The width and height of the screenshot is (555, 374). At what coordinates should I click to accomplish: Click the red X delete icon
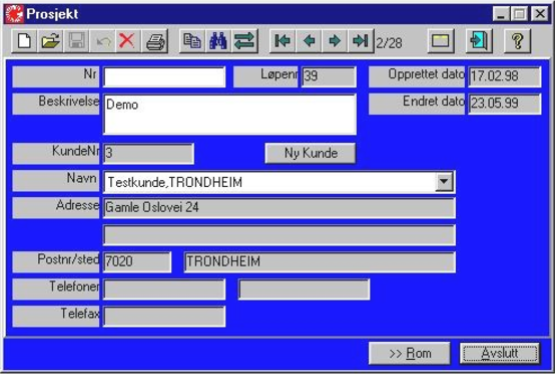click(127, 41)
